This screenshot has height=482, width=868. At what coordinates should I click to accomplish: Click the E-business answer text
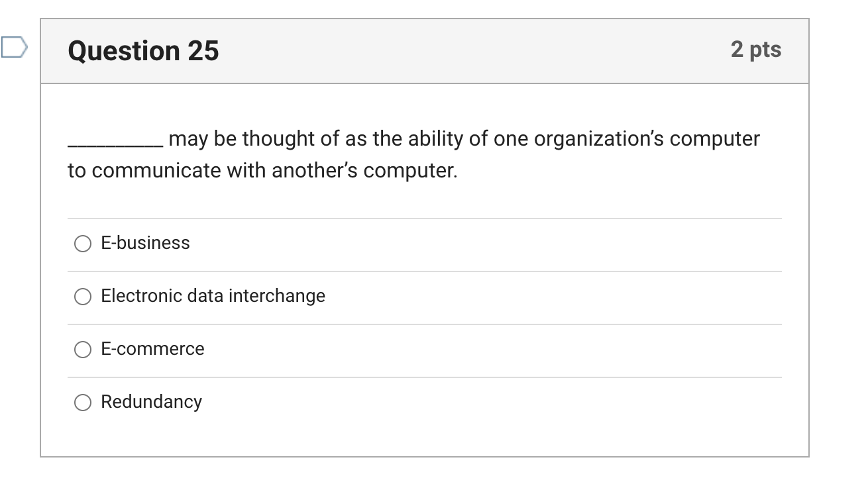pyautogui.click(x=144, y=243)
